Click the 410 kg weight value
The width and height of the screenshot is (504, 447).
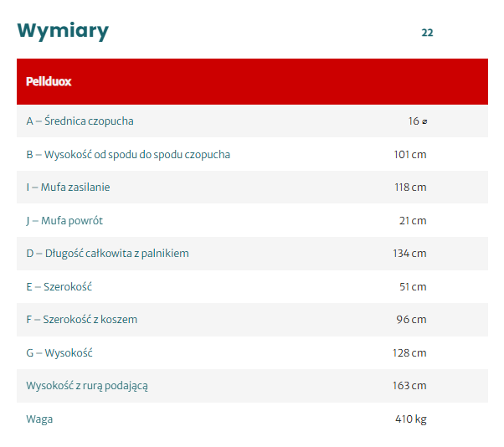tap(410, 419)
